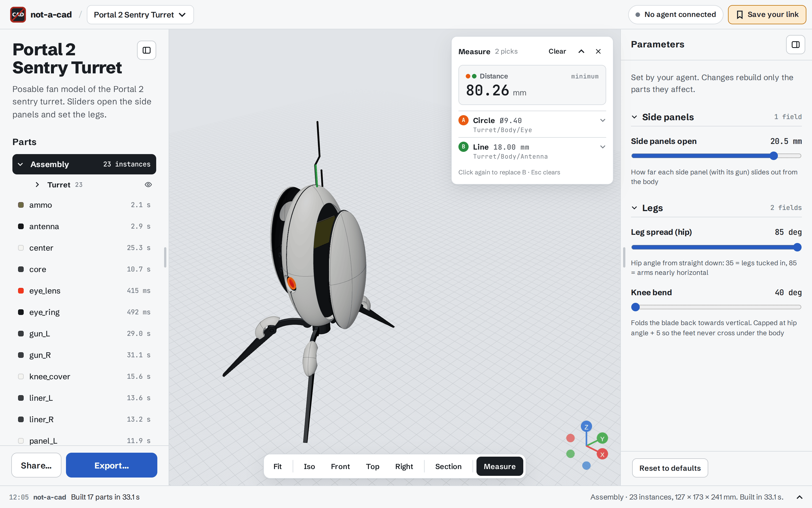Fit model to viewport
Screen dimensions: 812x508
point(277,466)
